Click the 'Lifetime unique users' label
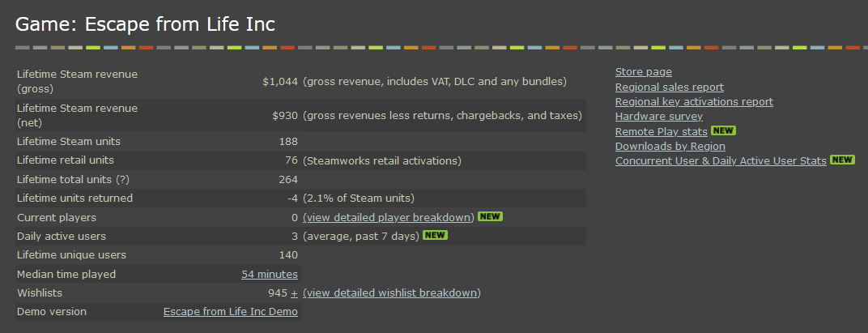Viewport: 868px width, 333px height. pos(71,255)
